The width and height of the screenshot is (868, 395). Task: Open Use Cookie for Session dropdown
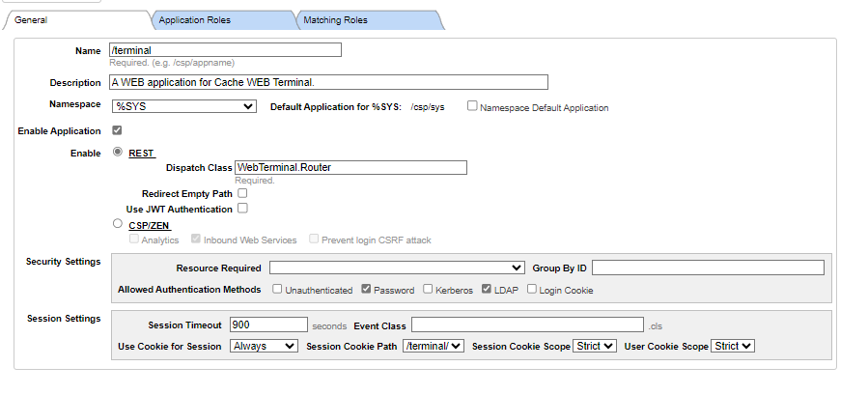point(264,346)
